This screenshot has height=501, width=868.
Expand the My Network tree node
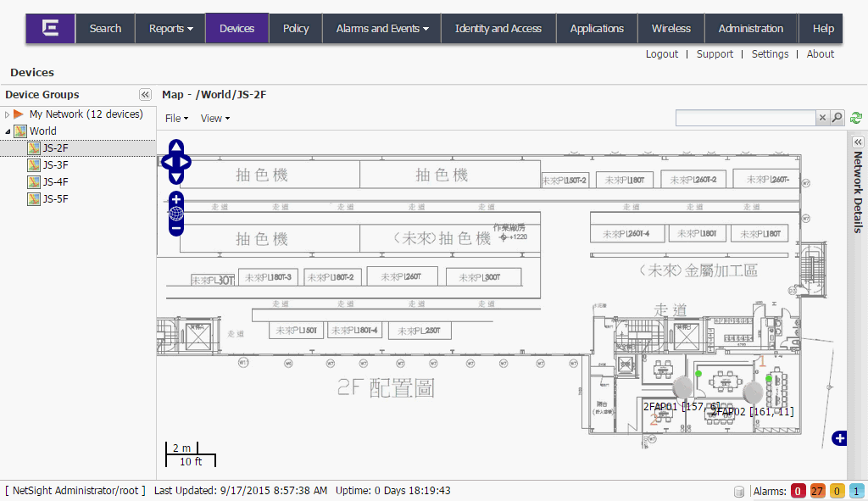[x=7, y=114]
